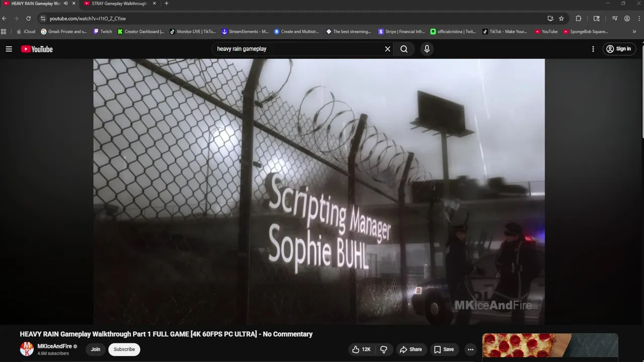Dislike the video with thumbs down
The width and height of the screenshot is (644, 362).
pyautogui.click(x=383, y=349)
